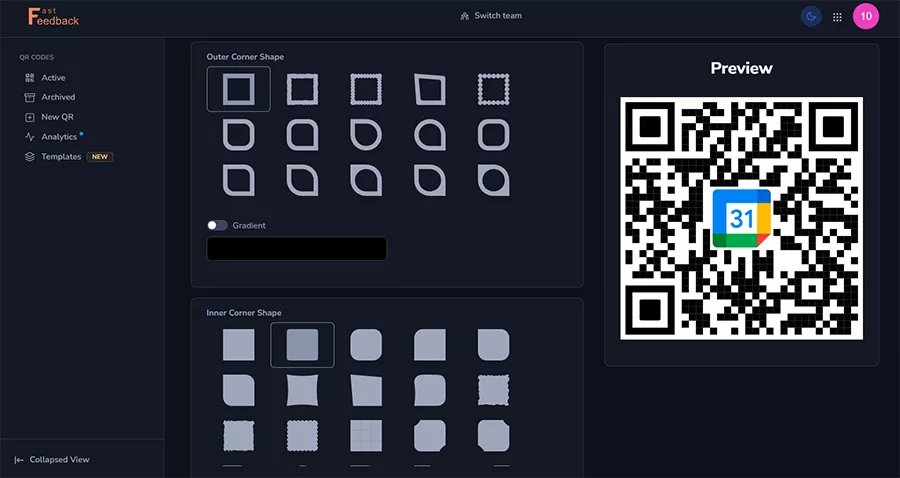Click the QR code preview image
The width and height of the screenshot is (900, 478).
[x=742, y=218]
